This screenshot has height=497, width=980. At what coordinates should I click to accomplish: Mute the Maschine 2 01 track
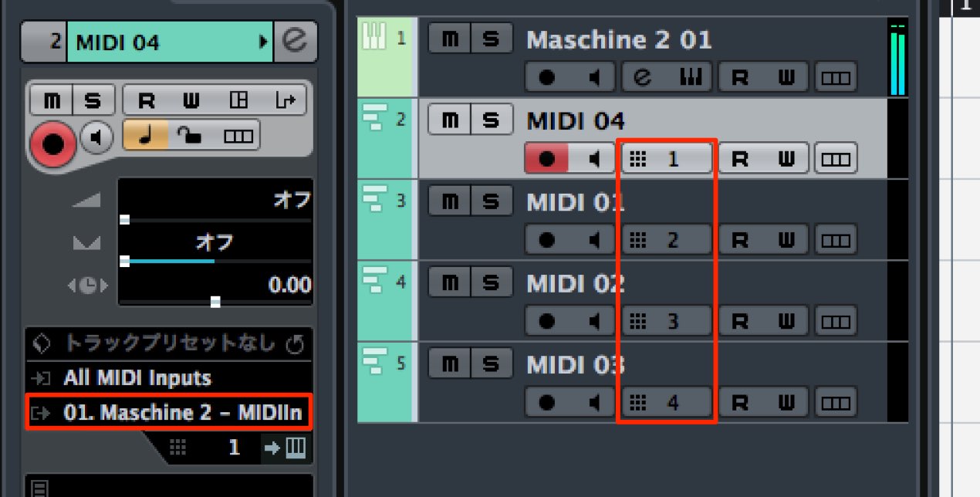[449, 39]
